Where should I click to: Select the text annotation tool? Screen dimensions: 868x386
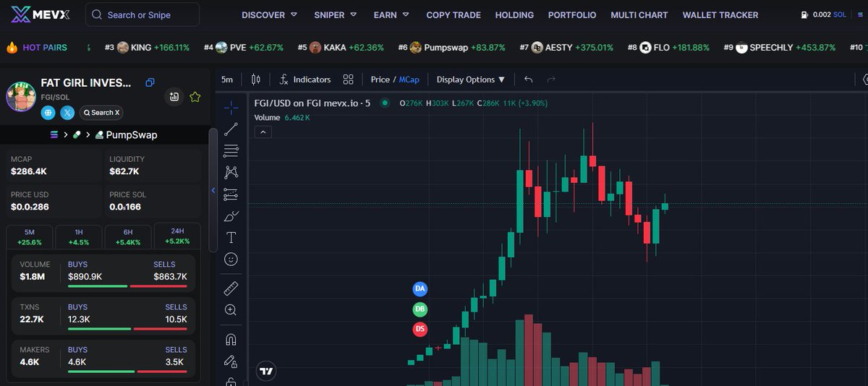(x=231, y=237)
